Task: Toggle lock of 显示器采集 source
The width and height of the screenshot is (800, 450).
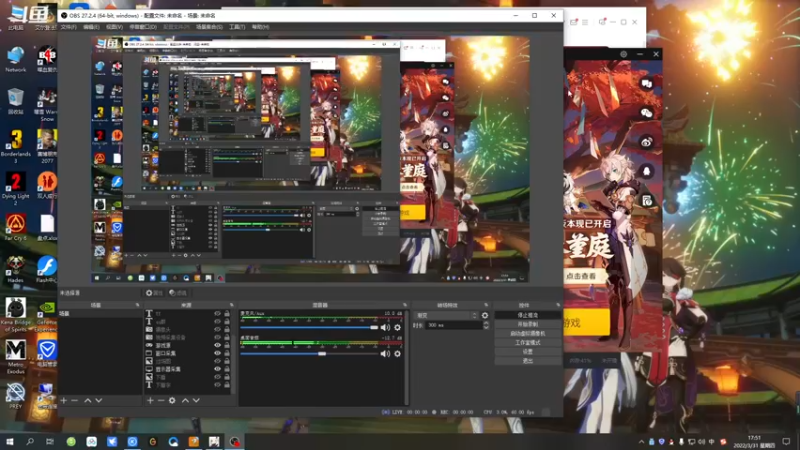Action: point(227,369)
